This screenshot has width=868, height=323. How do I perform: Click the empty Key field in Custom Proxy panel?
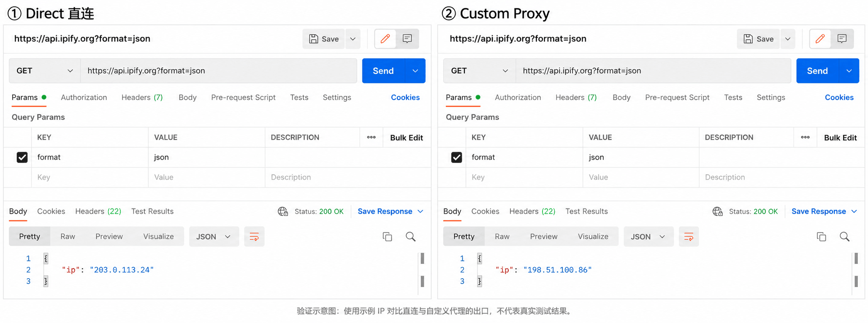524,177
